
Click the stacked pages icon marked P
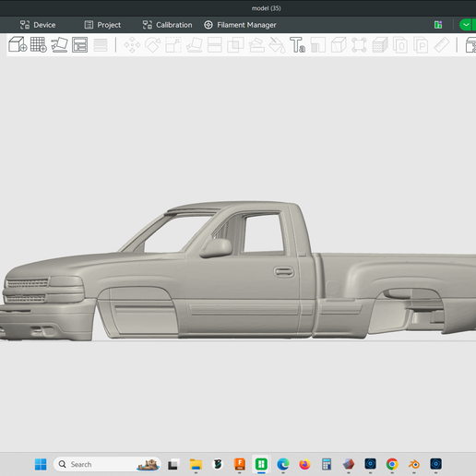pyautogui.click(x=421, y=45)
